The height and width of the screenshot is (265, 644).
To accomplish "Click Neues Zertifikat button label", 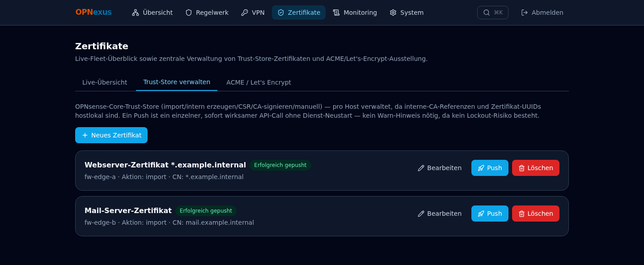I will [116, 135].
